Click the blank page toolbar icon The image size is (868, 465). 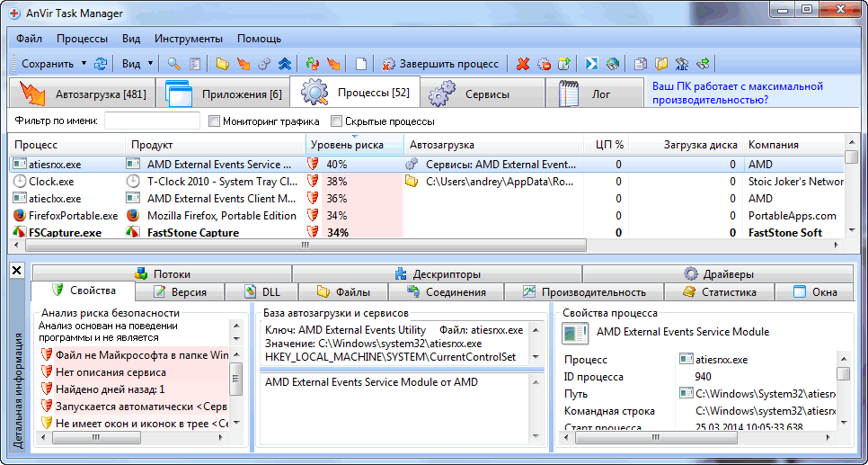click(361, 64)
